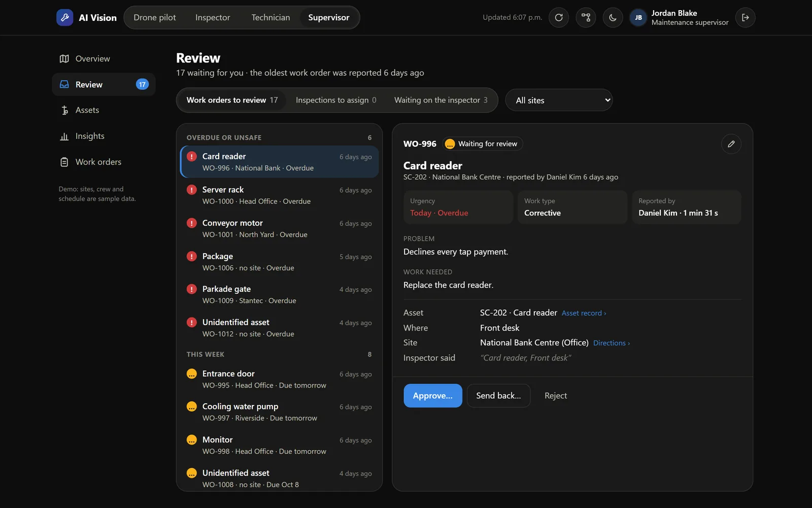The width and height of the screenshot is (812, 508).
Task: Approve work order WO-996
Action: [x=433, y=396]
